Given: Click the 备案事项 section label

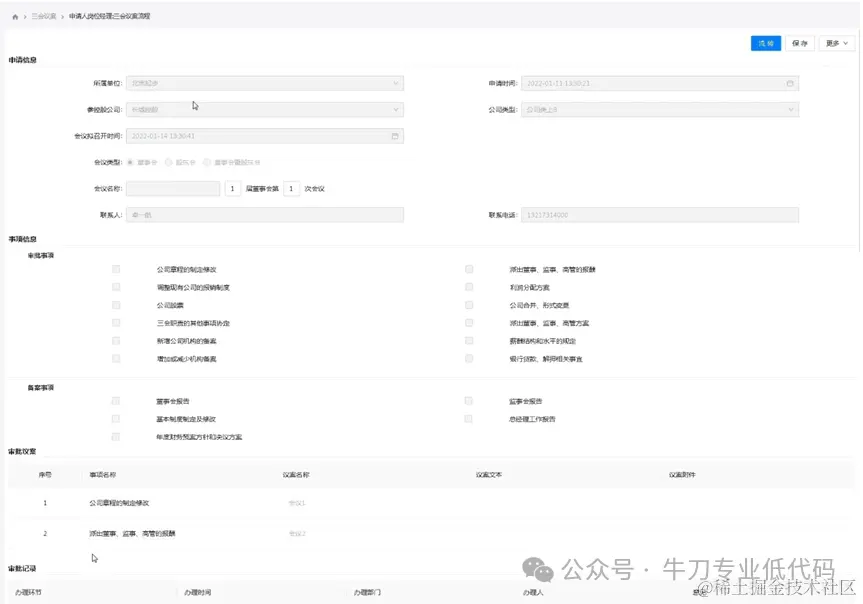Looking at the screenshot, I should coord(41,388).
